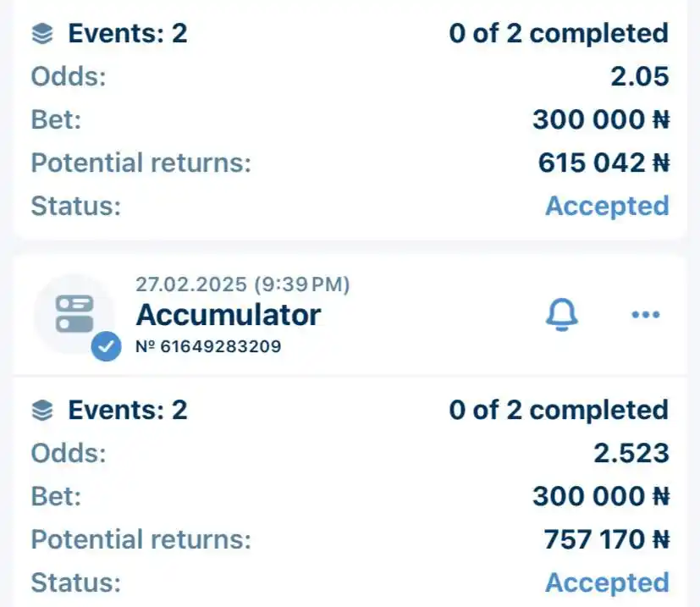Tap potential returns 757 170 ₦
Image resolution: width=700 pixels, height=607 pixels.
click(x=607, y=539)
